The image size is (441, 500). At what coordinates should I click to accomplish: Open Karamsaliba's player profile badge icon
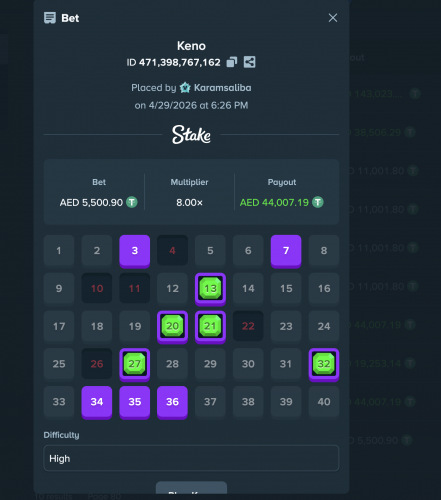[185, 88]
